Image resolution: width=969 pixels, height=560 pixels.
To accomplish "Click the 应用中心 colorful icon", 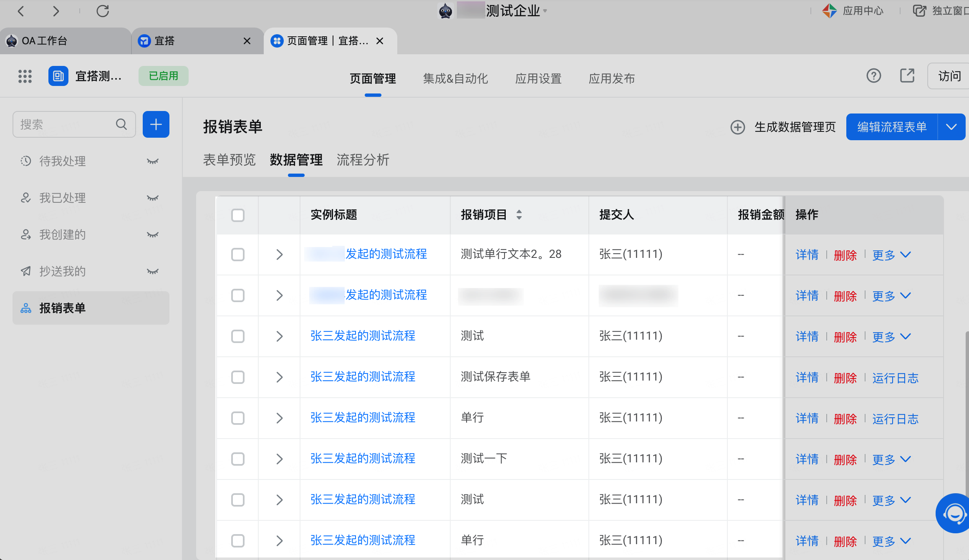I will pyautogui.click(x=829, y=11).
